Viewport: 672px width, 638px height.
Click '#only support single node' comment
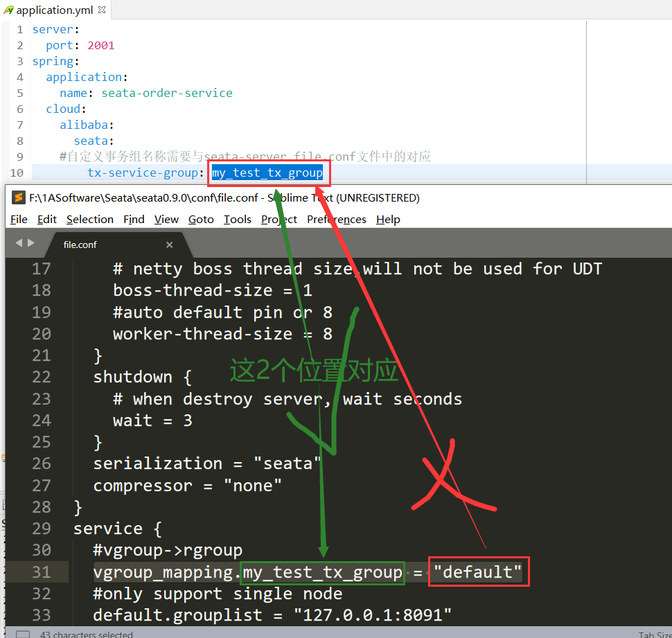(218, 594)
